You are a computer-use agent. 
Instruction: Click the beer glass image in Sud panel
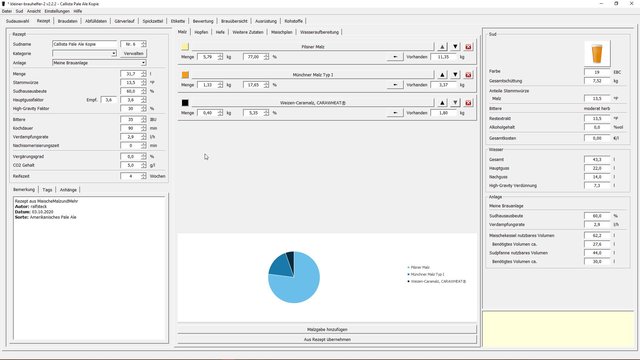pos(597,53)
